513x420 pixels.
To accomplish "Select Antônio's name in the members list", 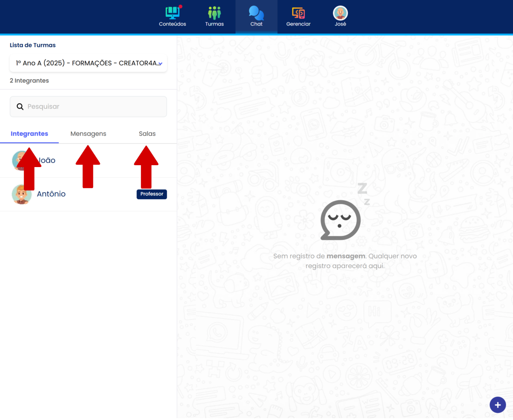I will (x=51, y=194).
